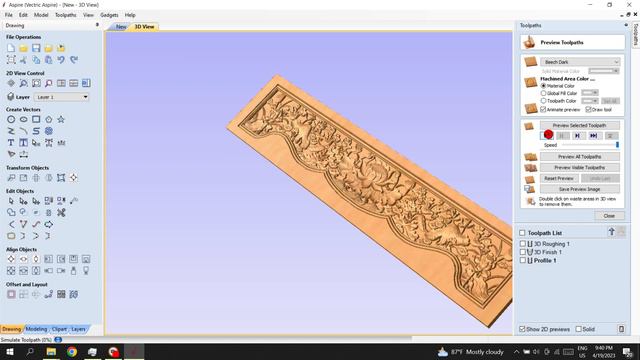Open the Toolpath Color dropdown
640x360 pixels.
click(590, 100)
